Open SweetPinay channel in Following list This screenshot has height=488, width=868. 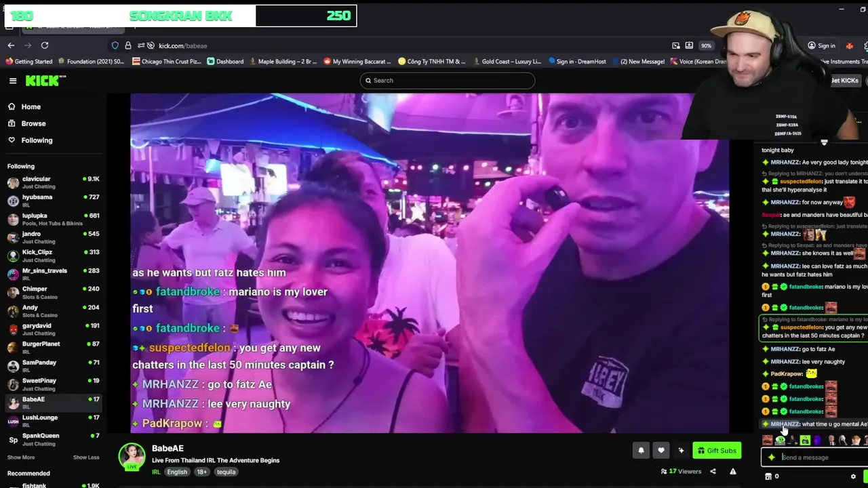tap(53, 384)
